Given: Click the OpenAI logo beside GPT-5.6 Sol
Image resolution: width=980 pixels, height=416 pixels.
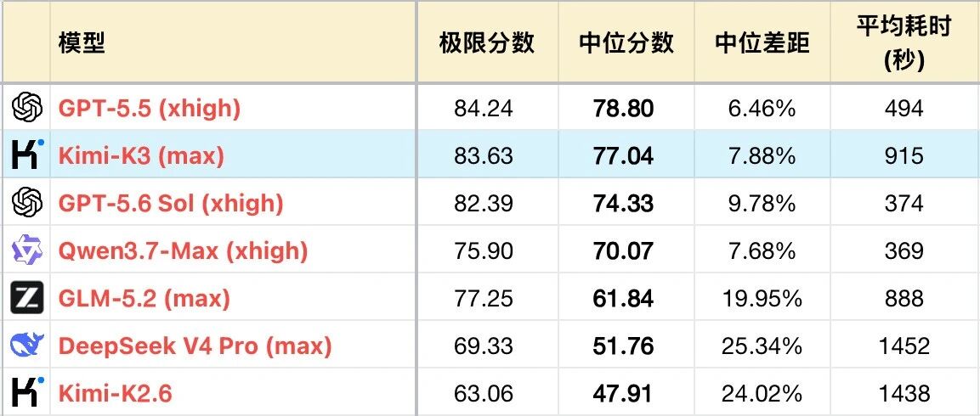Looking at the screenshot, I should 27,202.
